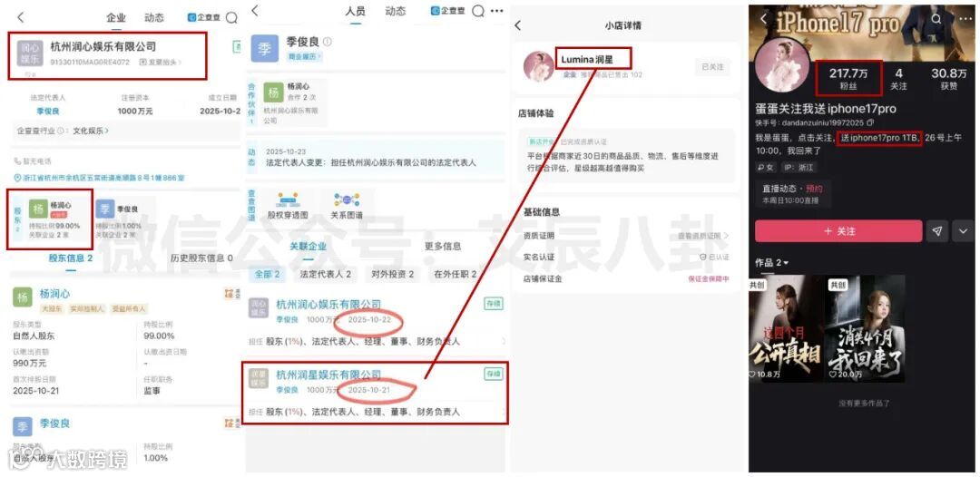Tap the Lumina 润星 shop avatar
Viewport: 980px width, 477px height.
pyautogui.click(x=538, y=65)
